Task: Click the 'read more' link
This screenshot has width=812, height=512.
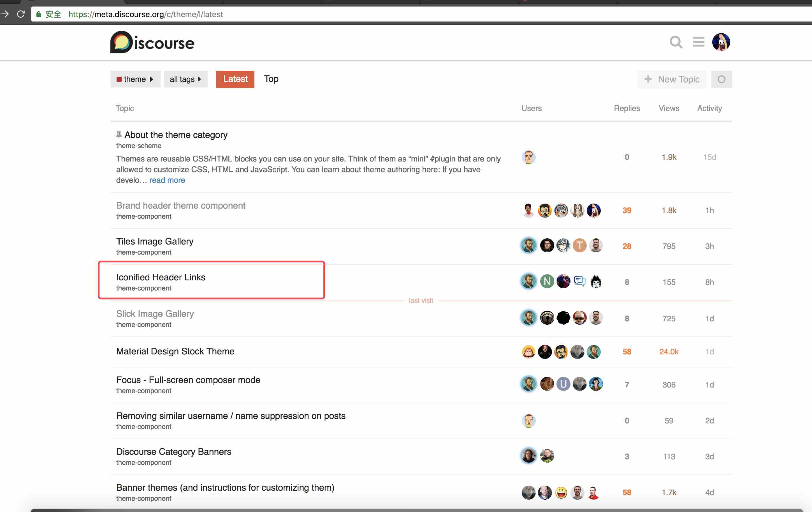Action: (167, 180)
